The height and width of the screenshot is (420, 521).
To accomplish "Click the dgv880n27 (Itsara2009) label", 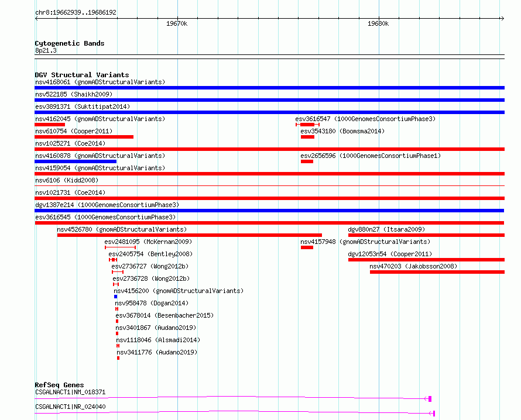I will 386,229.
